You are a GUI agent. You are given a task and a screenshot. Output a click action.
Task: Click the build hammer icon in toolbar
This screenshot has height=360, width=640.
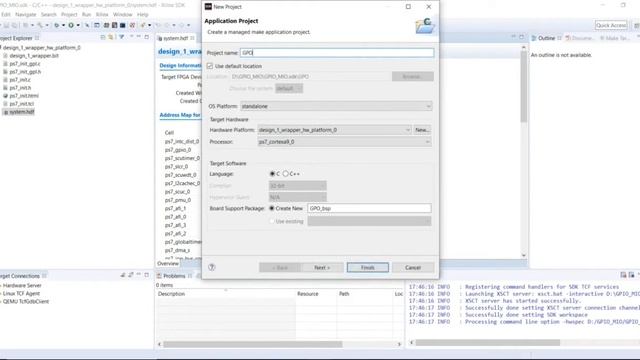40,25
